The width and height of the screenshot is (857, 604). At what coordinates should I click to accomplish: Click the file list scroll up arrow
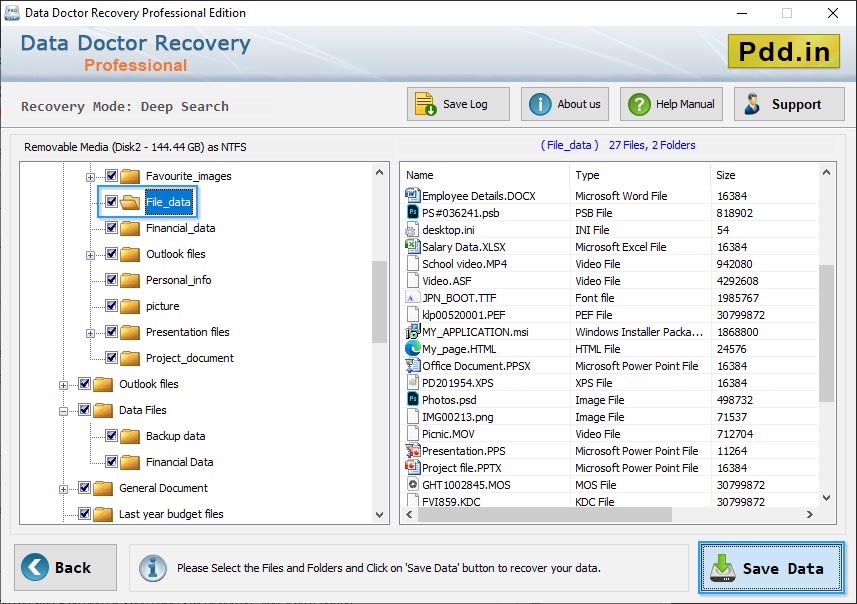click(x=826, y=173)
